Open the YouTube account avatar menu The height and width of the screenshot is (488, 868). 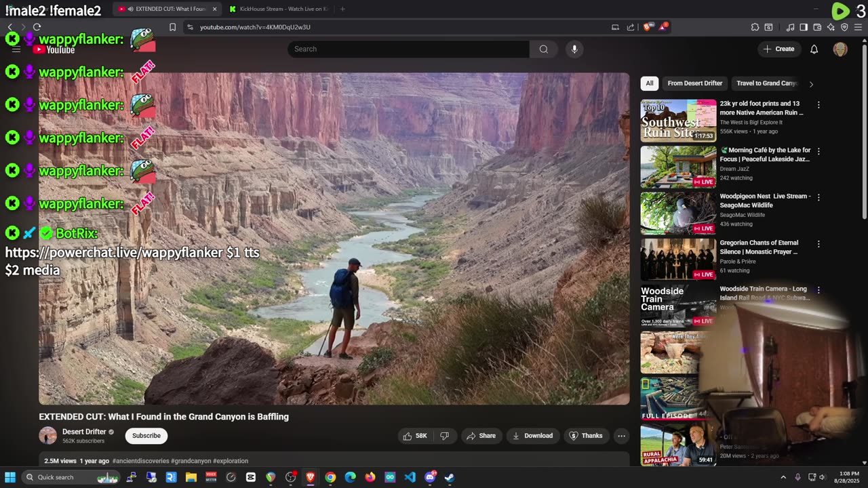point(840,49)
